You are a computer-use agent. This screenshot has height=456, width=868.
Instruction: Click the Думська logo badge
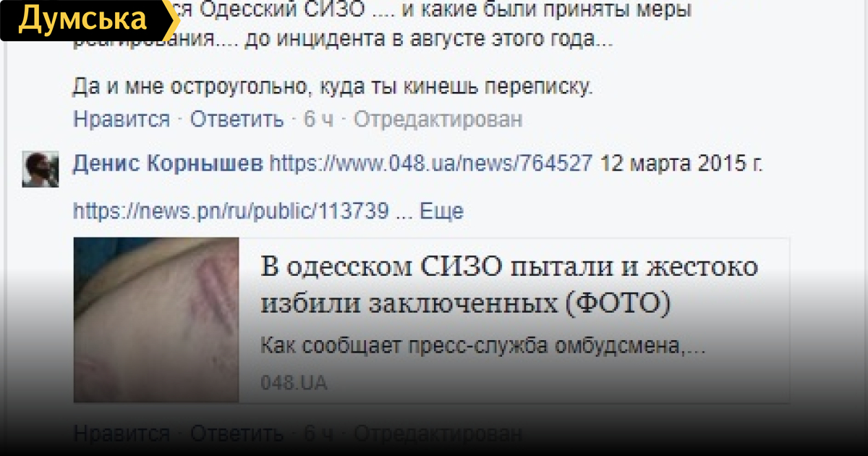point(87,20)
